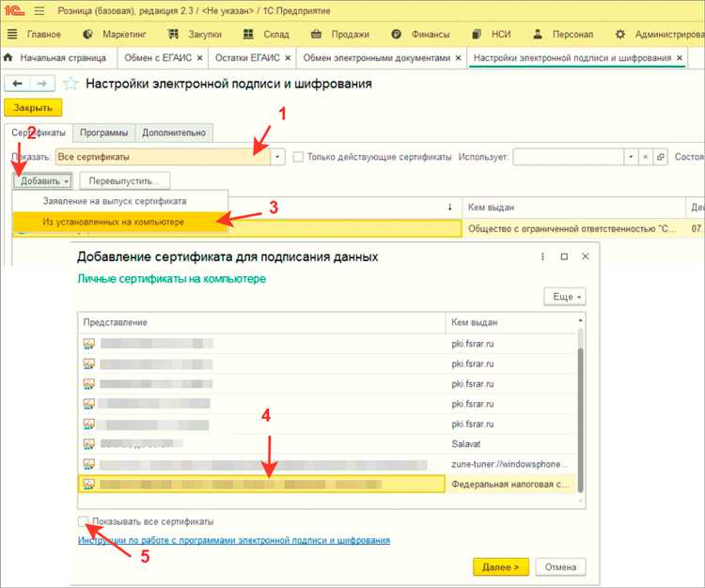Screen dimensions: 705x588
Task: Close the Обмен электронными документами tab
Action: click(458, 58)
